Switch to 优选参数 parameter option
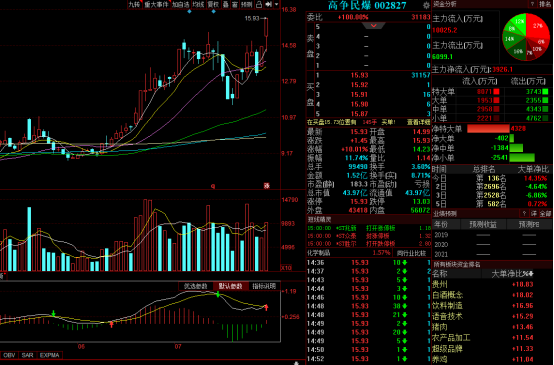Image resolution: width=554 pixels, height=365 pixels. click(195, 286)
